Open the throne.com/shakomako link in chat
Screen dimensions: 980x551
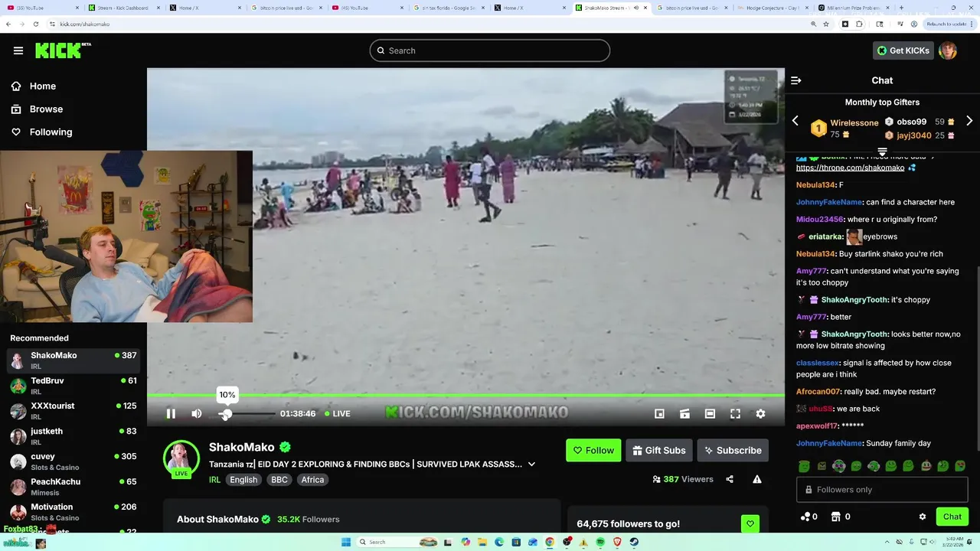pos(850,168)
